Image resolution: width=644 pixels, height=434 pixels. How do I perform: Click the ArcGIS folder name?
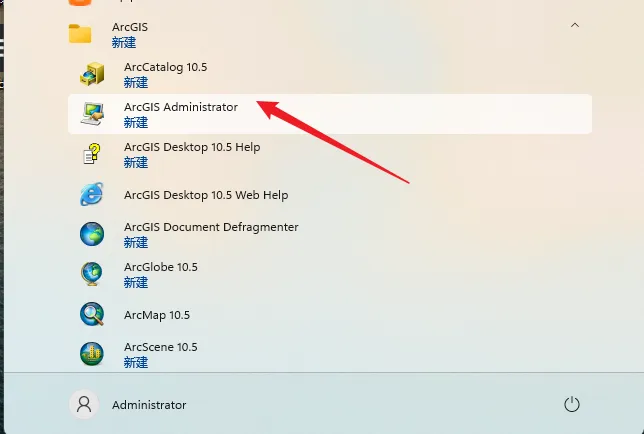130,27
